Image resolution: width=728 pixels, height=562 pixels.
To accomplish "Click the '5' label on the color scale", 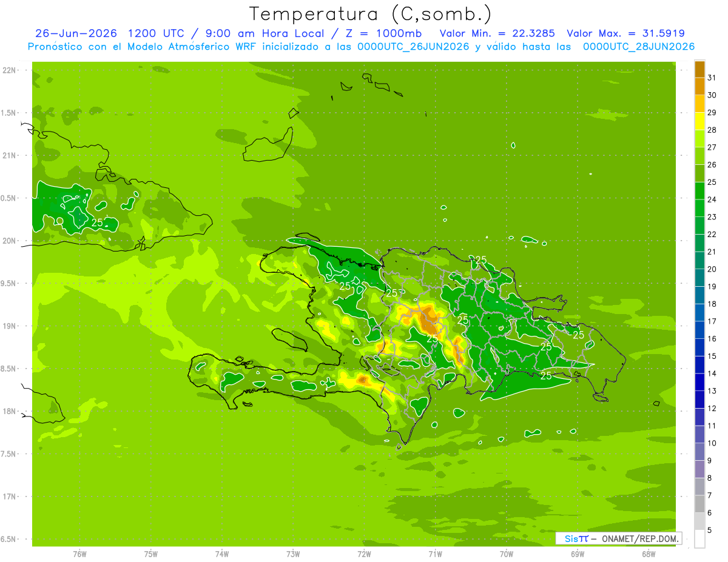I will (709, 530).
